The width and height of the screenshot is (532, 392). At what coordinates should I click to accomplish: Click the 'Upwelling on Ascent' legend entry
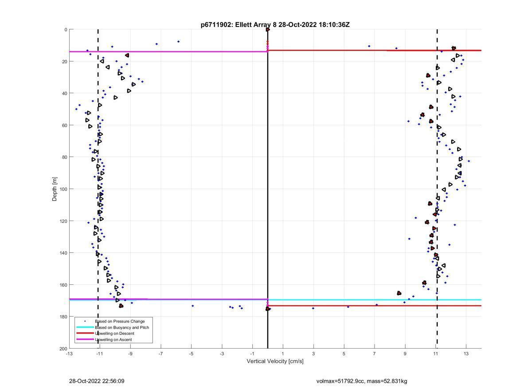(113, 340)
